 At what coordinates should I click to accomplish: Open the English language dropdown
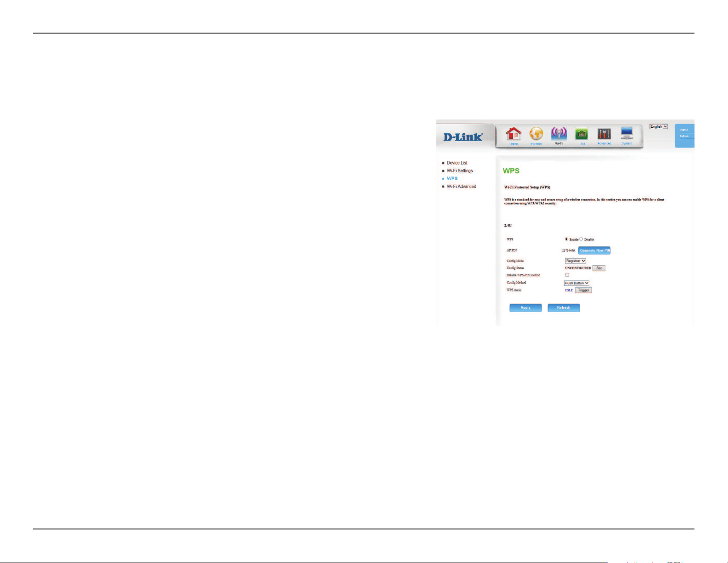659,126
